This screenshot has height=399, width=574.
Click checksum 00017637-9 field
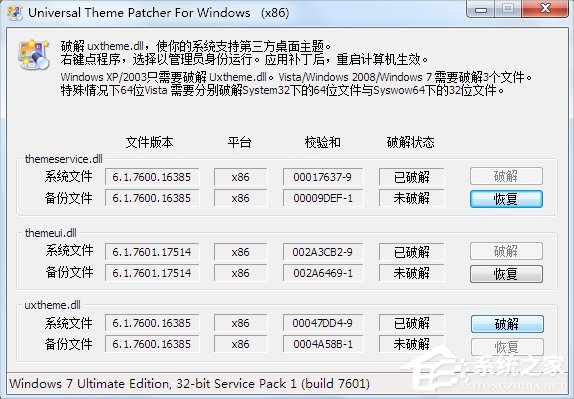pos(323,177)
